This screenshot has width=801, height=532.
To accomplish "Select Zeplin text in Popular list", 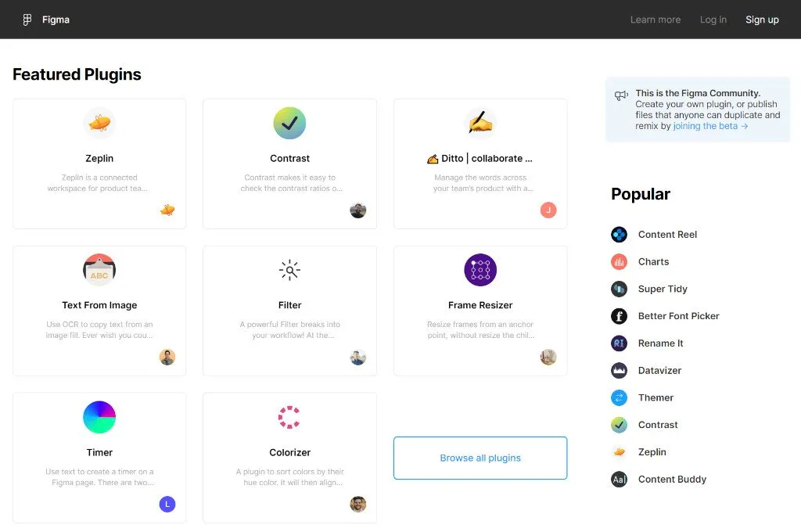I will point(652,451).
